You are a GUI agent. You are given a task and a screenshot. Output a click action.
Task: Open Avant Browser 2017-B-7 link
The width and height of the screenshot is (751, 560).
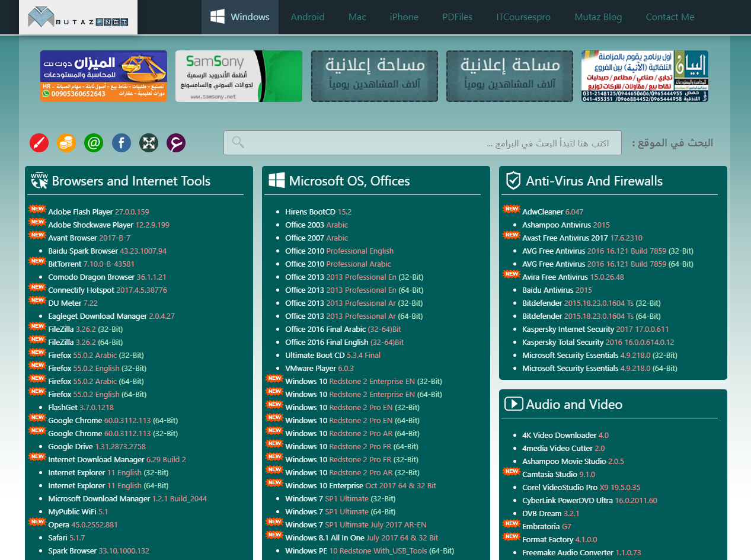pos(89,238)
